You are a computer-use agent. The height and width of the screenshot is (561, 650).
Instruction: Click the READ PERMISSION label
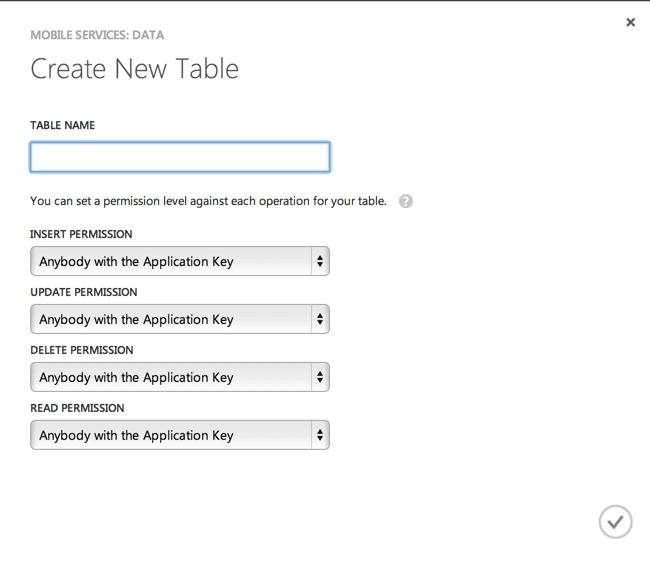click(x=77, y=408)
